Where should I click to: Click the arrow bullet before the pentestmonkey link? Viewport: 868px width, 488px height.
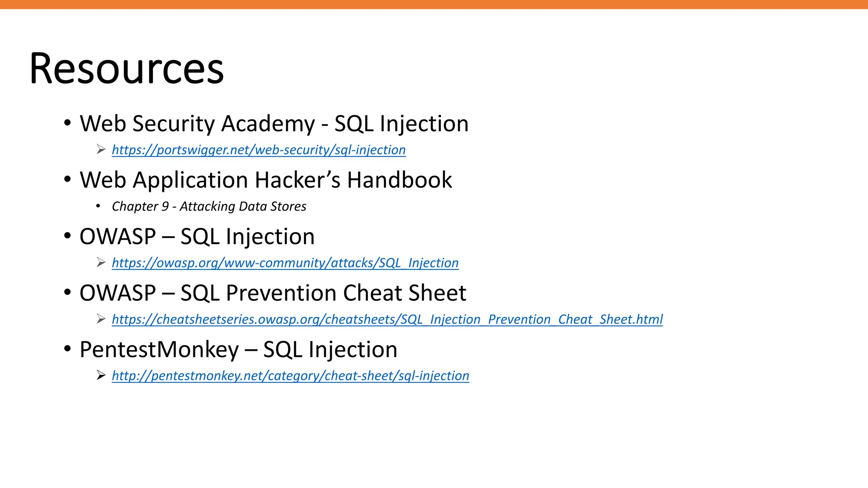coord(101,375)
